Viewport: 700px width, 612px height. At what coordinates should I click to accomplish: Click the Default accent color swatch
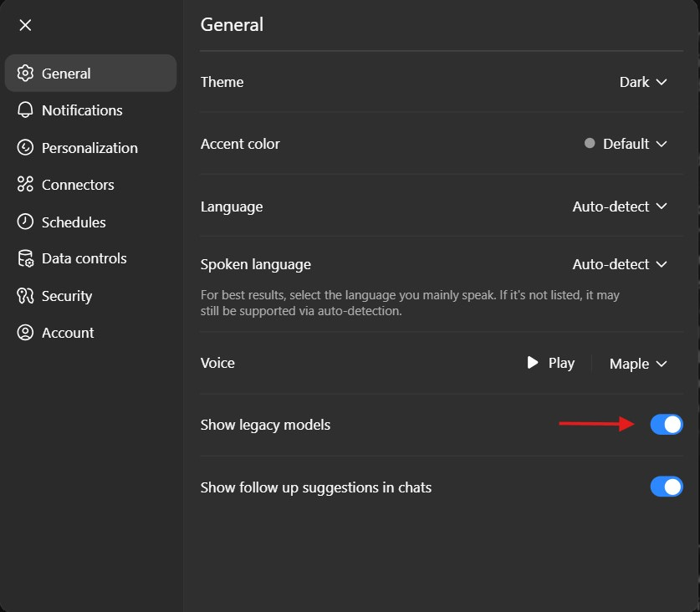(589, 143)
